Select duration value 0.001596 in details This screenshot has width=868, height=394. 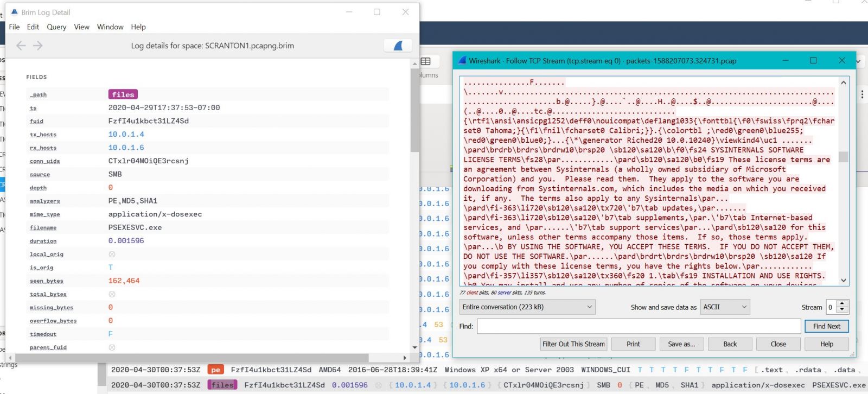[126, 241]
